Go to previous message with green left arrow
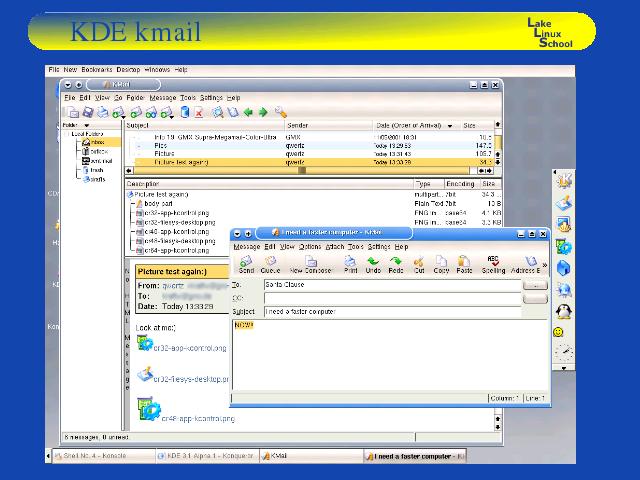The image size is (640, 480). click(x=248, y=112)
